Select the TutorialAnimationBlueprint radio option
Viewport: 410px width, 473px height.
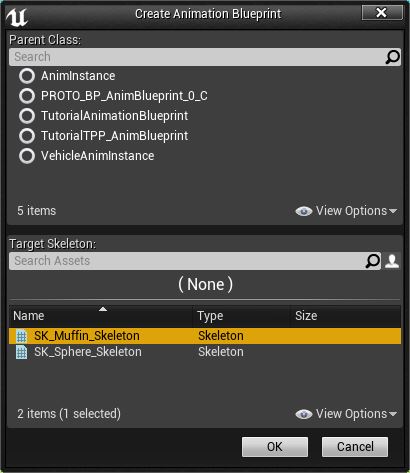27,116
